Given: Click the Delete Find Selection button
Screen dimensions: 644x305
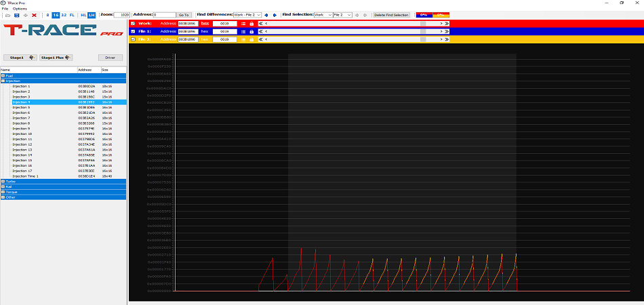Looking at the screenshot, I should point(391,14).
